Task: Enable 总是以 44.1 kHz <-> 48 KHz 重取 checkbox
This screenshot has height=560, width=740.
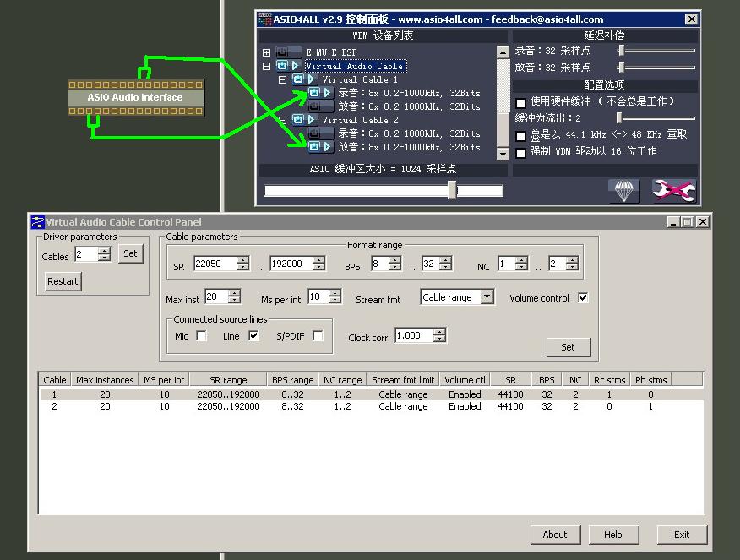Action: pyautogui.click(x=521, y=136)
